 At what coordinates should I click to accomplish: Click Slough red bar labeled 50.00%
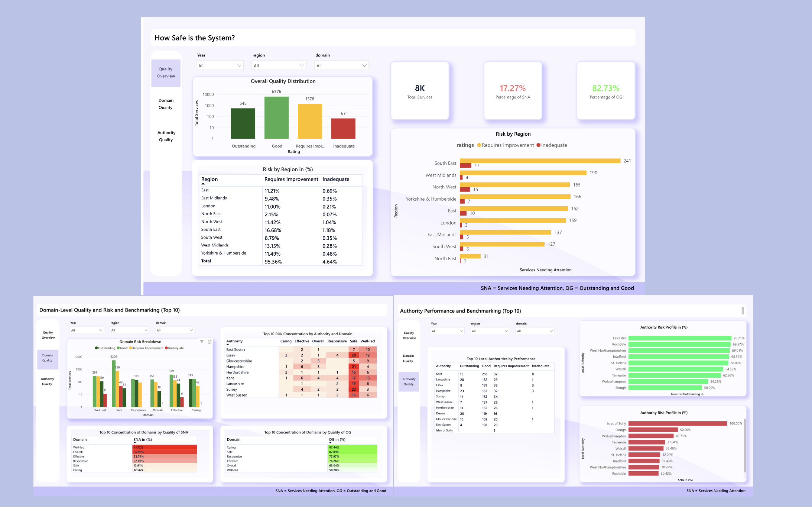point(653,430)
